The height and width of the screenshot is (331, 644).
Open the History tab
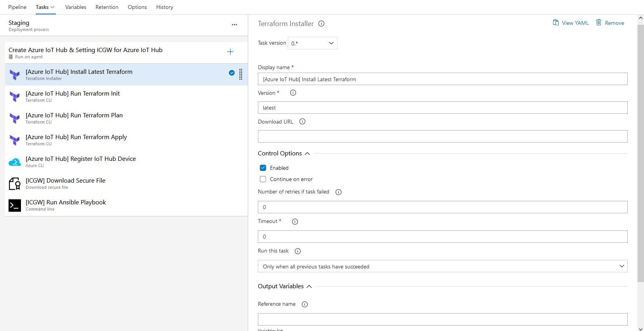[x=165, y=7]
